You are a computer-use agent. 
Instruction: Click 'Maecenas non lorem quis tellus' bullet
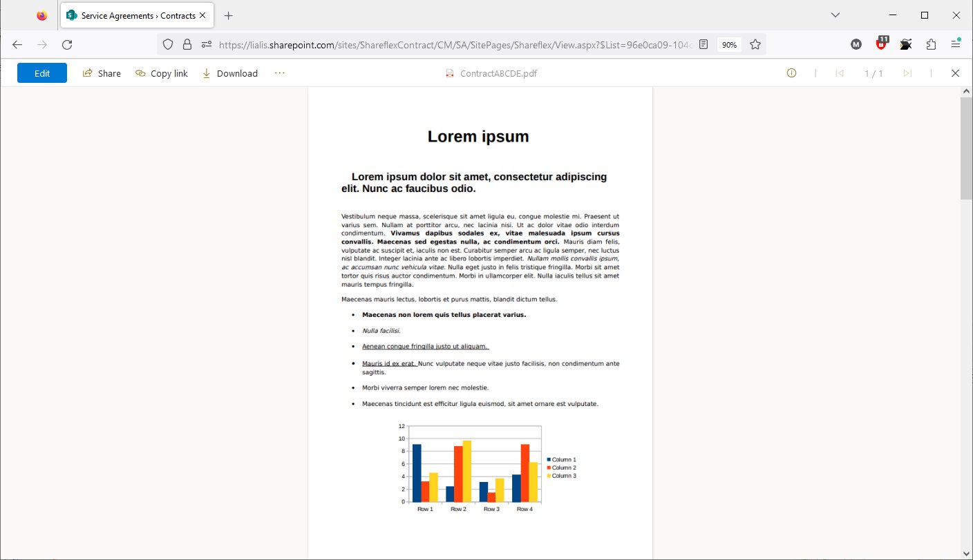(x=444, y=315)
